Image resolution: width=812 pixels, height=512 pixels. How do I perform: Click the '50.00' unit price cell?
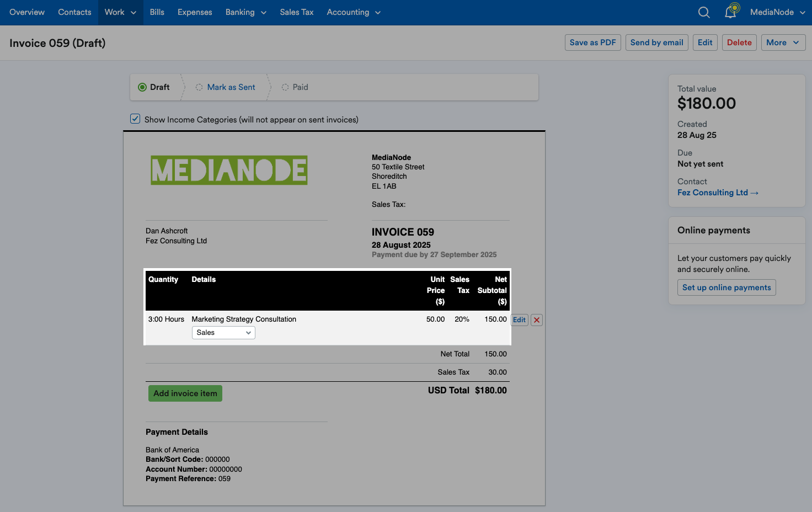[435, 319]
